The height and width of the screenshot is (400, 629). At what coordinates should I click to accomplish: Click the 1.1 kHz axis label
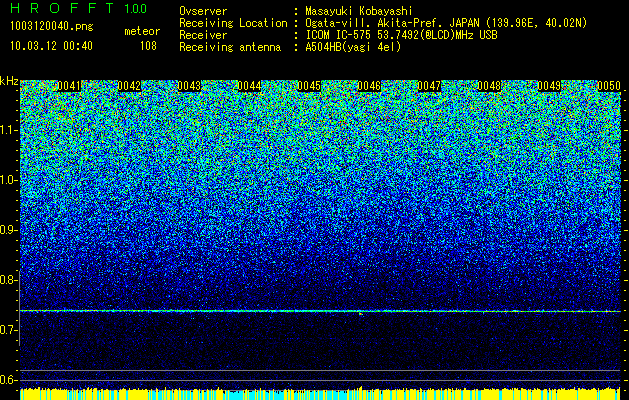(8, 130)
